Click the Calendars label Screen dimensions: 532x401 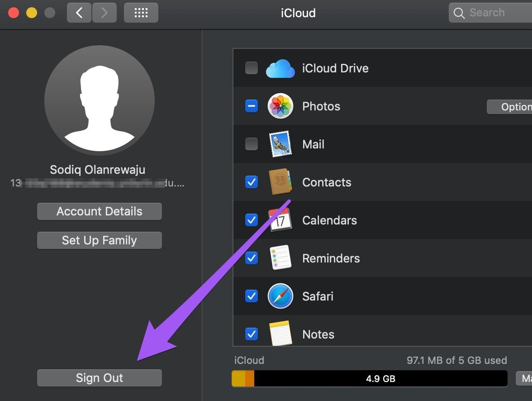(x=329, y=220)
